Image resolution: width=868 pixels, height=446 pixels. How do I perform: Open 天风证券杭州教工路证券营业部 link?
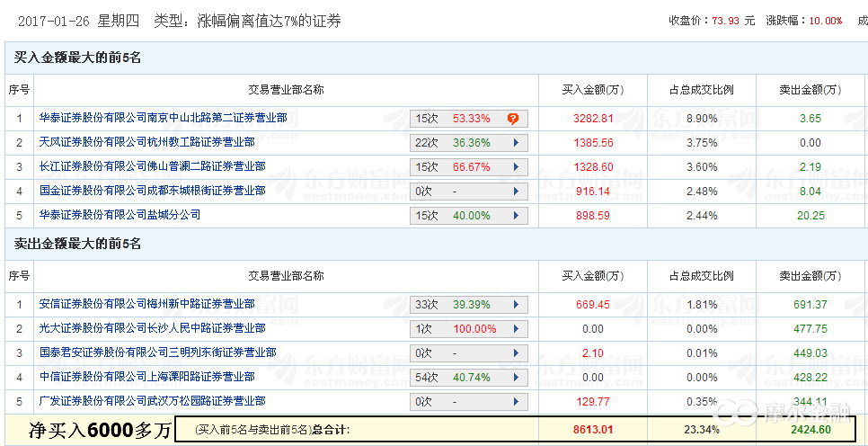pos(146,142)
